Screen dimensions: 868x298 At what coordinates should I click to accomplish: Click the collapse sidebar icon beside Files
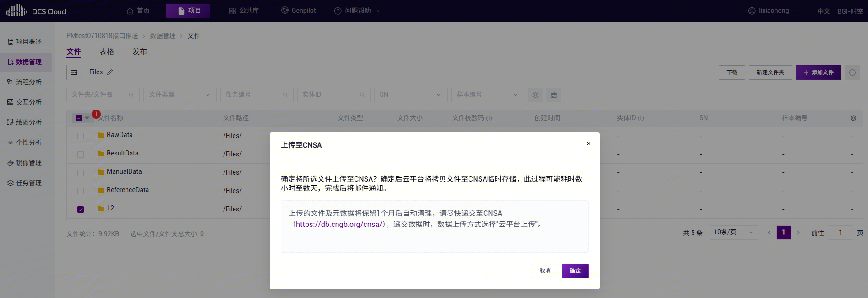74,72
